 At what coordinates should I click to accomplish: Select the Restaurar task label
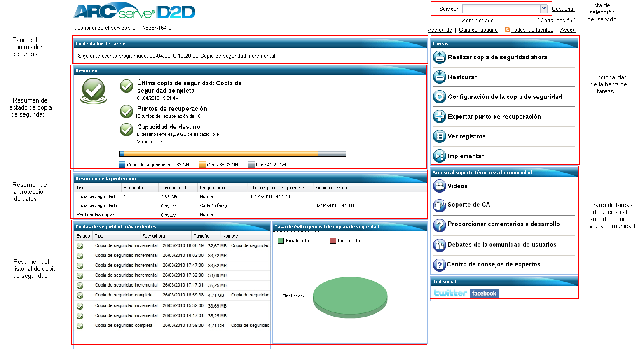[462, 77]
